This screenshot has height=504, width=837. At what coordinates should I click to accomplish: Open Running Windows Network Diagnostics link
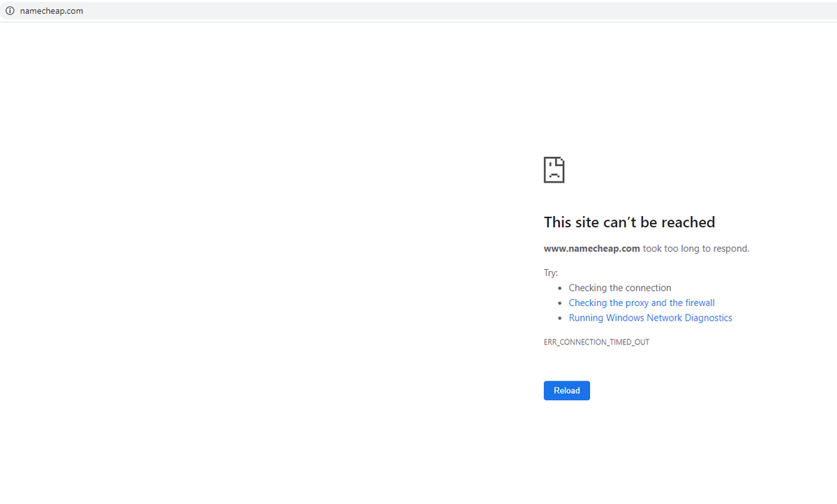click(x=650, y=318)
